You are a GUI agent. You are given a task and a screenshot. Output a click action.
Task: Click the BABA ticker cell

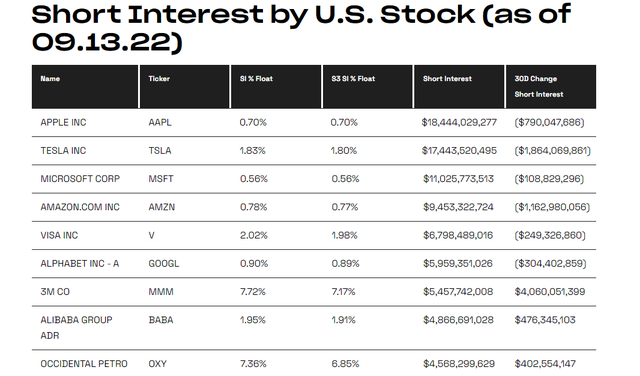point(161,320)
